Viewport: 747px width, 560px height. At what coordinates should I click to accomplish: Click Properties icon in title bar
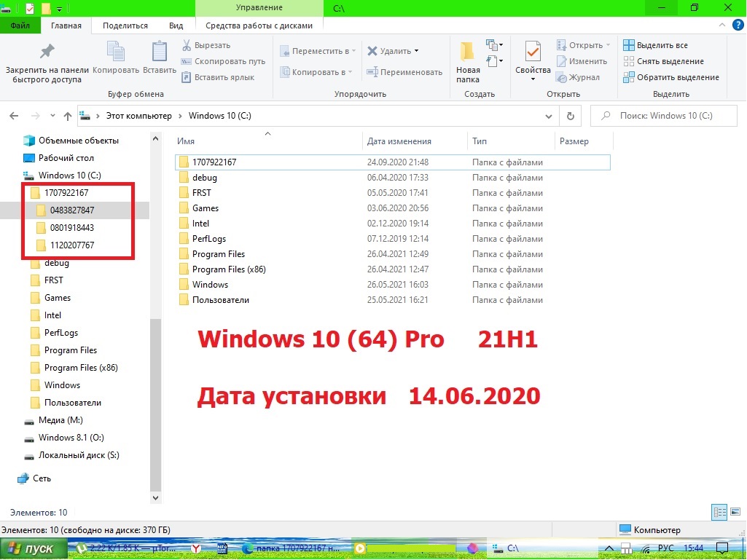pos(30,8)
